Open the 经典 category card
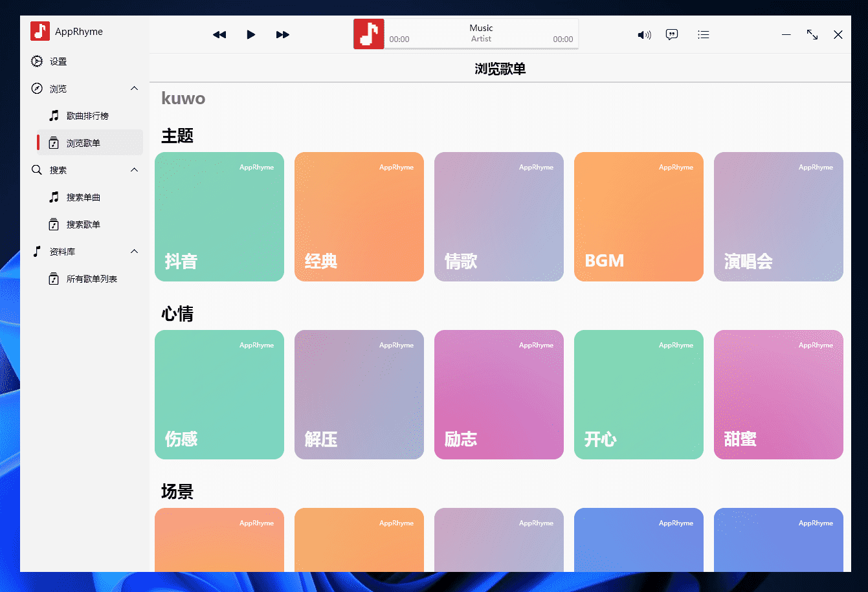Screen dimensions: 868x592 (359, 217)
